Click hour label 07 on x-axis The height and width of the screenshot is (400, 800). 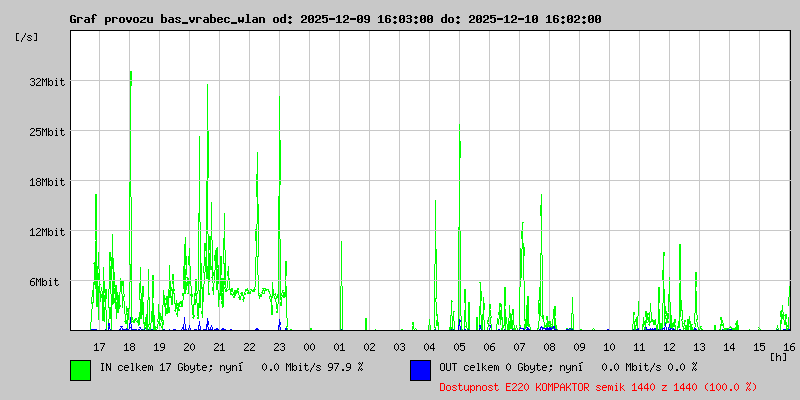(519, 347)
